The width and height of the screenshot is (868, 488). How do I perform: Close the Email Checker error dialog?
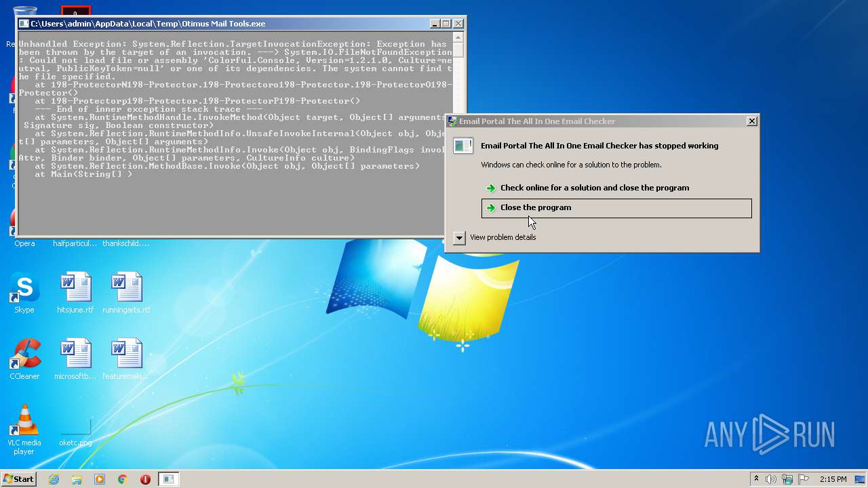tap(751, 121)
